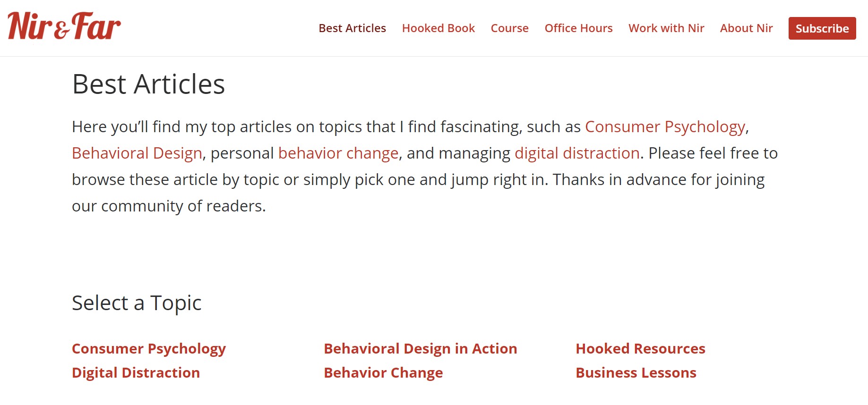Click the Select a Topic heading
The image size is (868, 405).
pyautogui.click(x=137, y=303)
